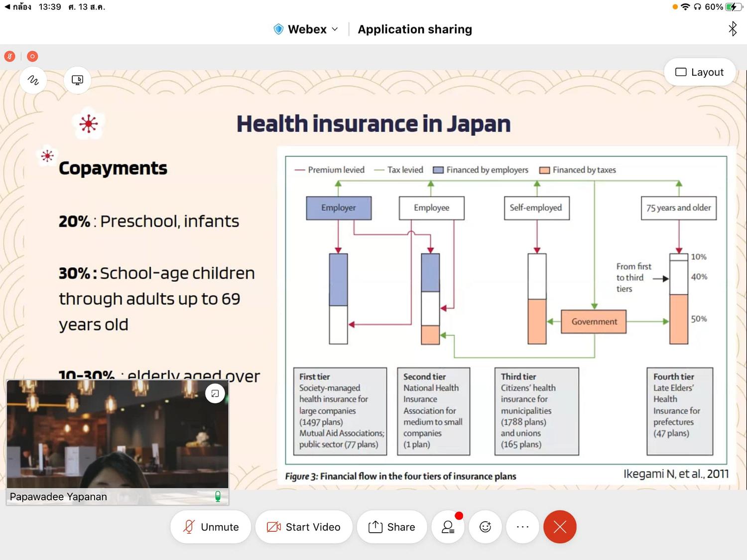This screenshot has height=560, width=747.
Task: Tap the "Second tier" description box
Action: point(434,411)
